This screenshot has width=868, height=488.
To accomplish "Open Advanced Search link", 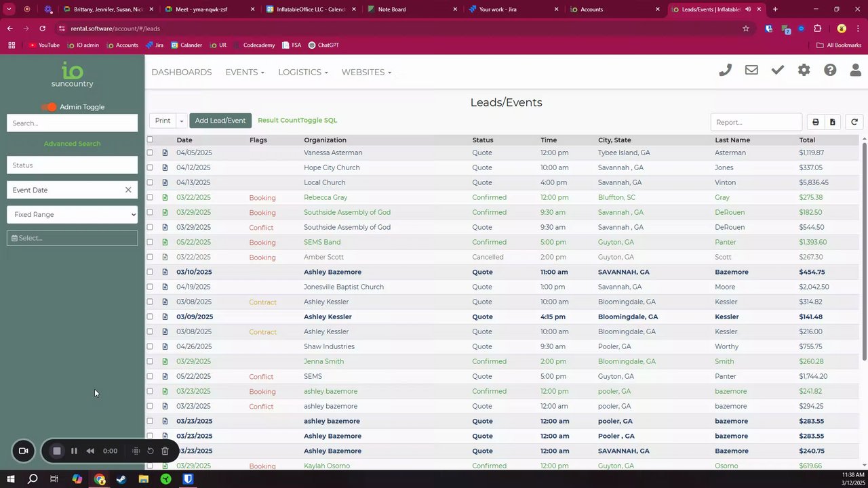I will [72, 144].
